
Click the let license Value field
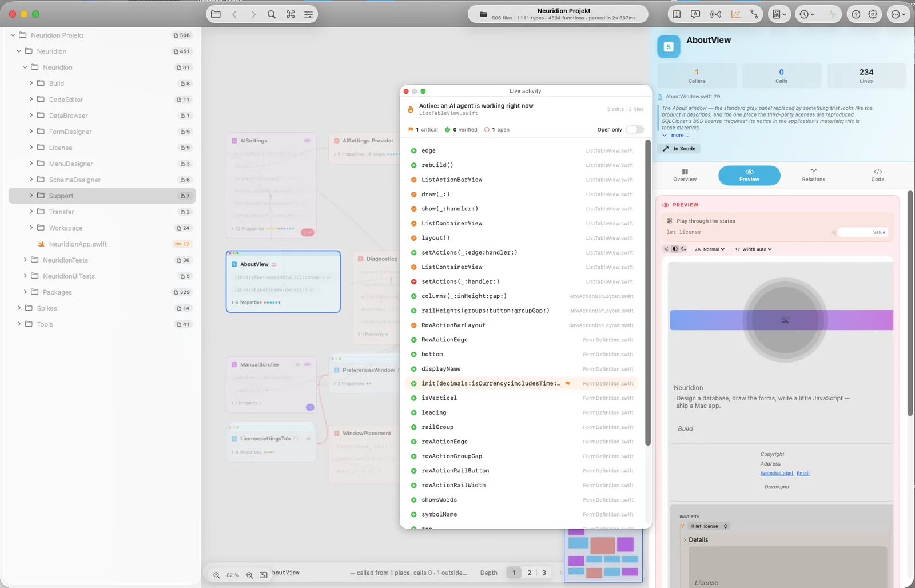point(863,232)
